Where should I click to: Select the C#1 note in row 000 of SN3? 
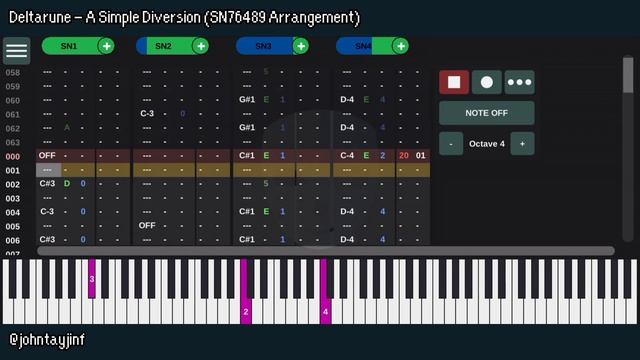coord(247,156)
